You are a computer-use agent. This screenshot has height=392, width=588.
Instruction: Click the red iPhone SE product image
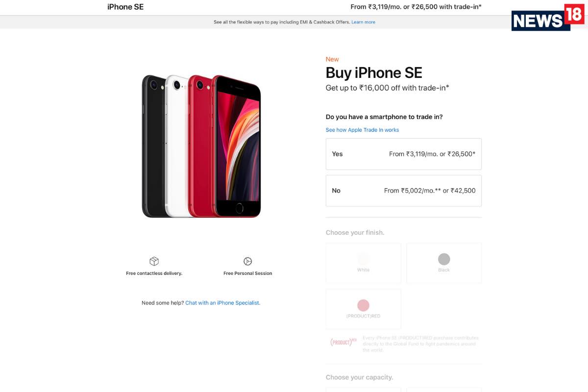point(236,147)
